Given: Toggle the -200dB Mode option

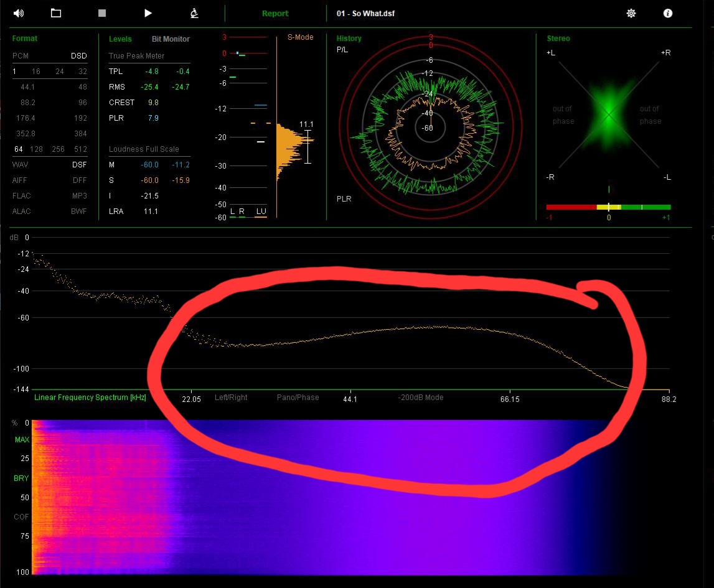Looking at the screenshot, I should click(x=421, y=398).
